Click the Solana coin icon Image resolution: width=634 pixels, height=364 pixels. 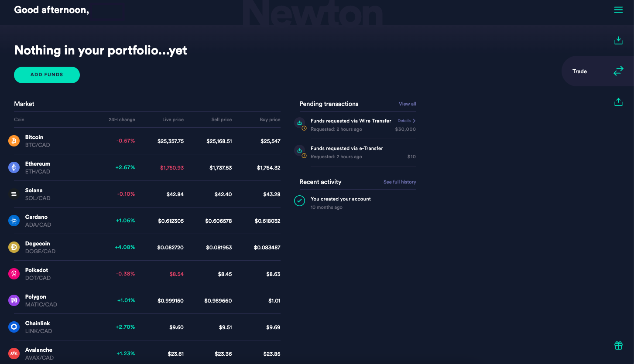[14, 194]
